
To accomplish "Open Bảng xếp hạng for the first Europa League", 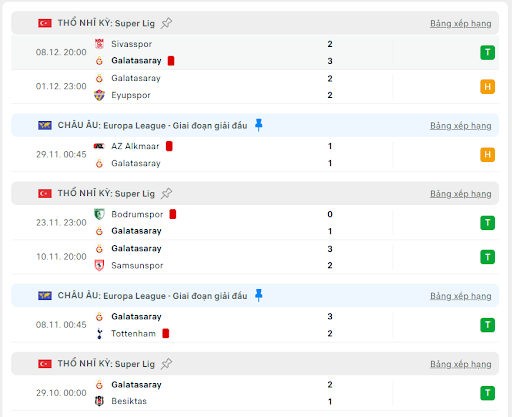I will pos(461,126).
